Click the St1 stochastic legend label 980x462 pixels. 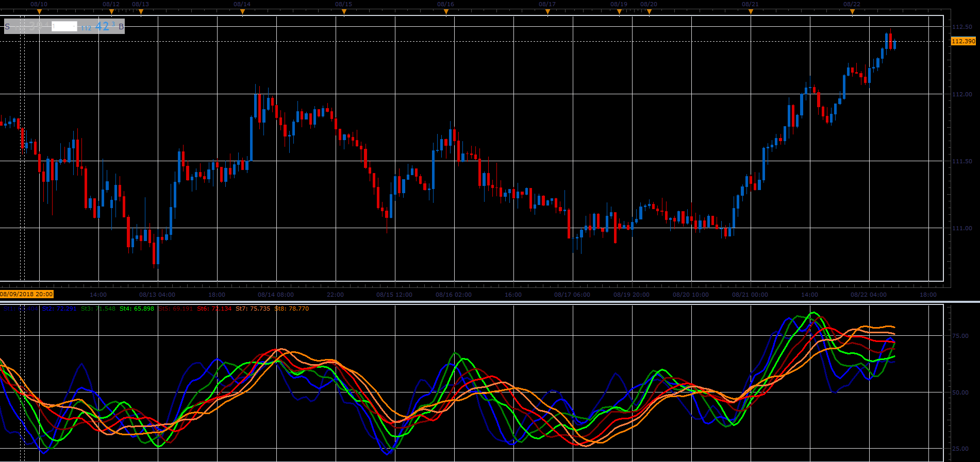[21, 309]
